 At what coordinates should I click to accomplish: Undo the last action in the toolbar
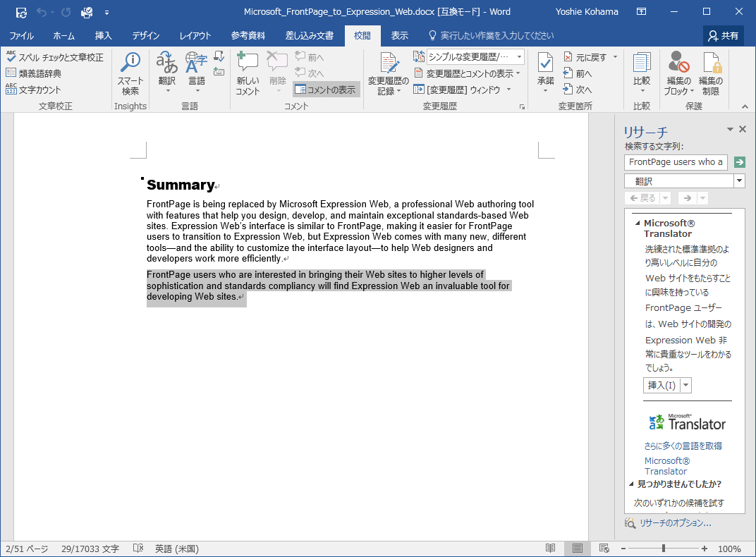coord(42,13)
